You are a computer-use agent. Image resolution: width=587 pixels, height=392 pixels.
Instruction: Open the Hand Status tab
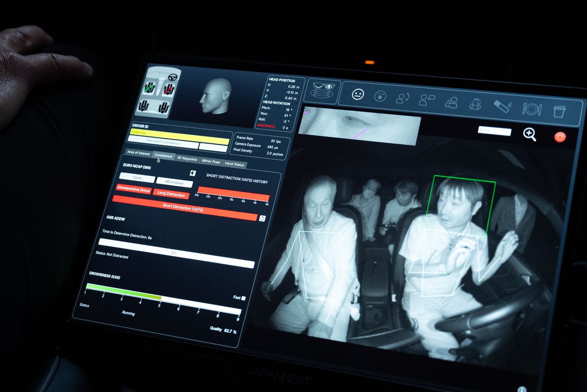234,164
